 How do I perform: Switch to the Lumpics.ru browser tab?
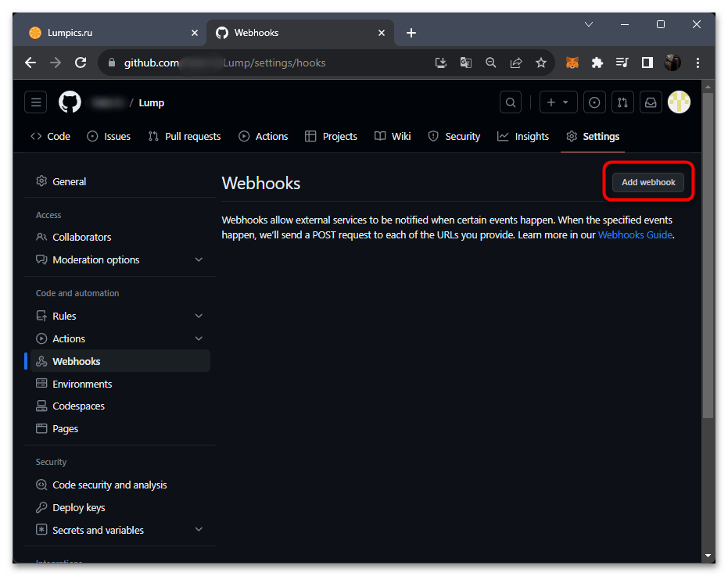coord(110,33)
